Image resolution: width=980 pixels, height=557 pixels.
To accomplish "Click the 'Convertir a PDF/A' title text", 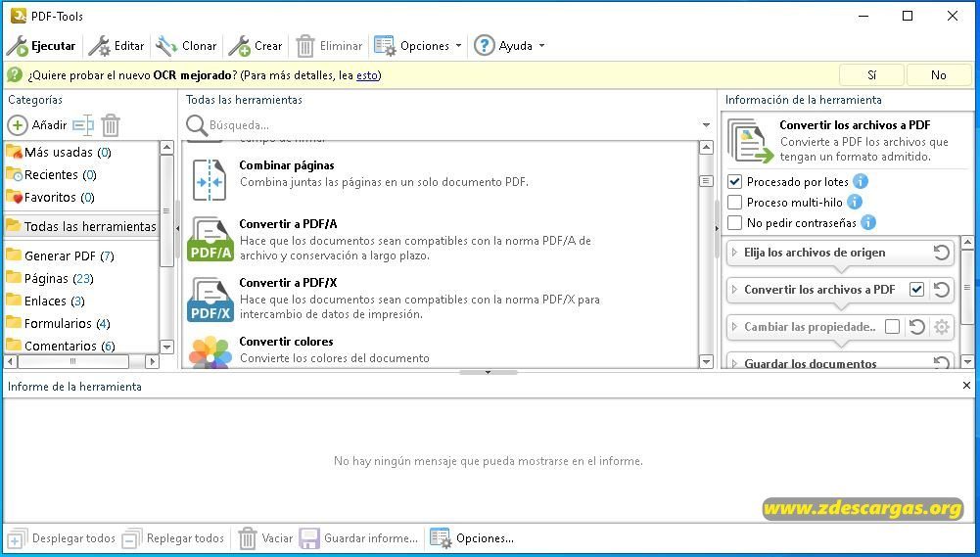I will point(288,224).
